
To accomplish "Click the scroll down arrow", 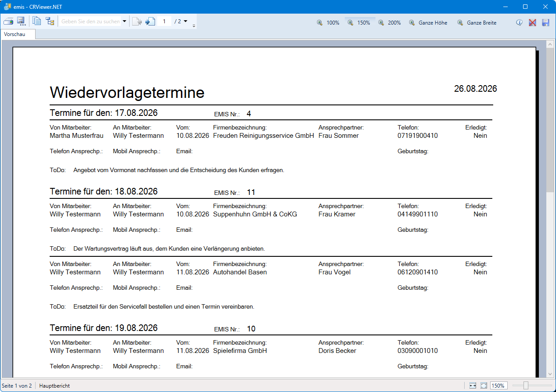I will (x=550, y=374).
